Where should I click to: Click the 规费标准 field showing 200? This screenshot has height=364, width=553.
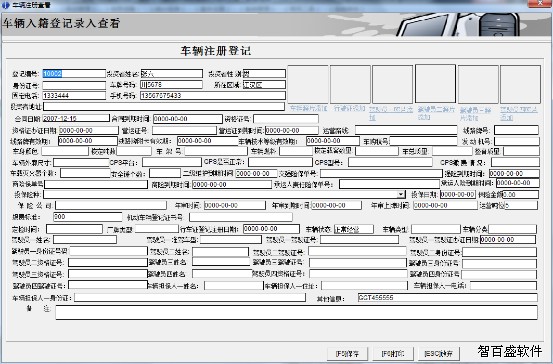(87, 217)
